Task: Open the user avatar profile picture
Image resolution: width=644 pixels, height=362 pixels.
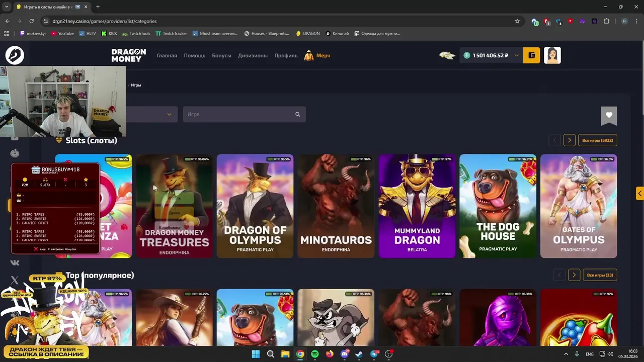Action: point(552,55)
